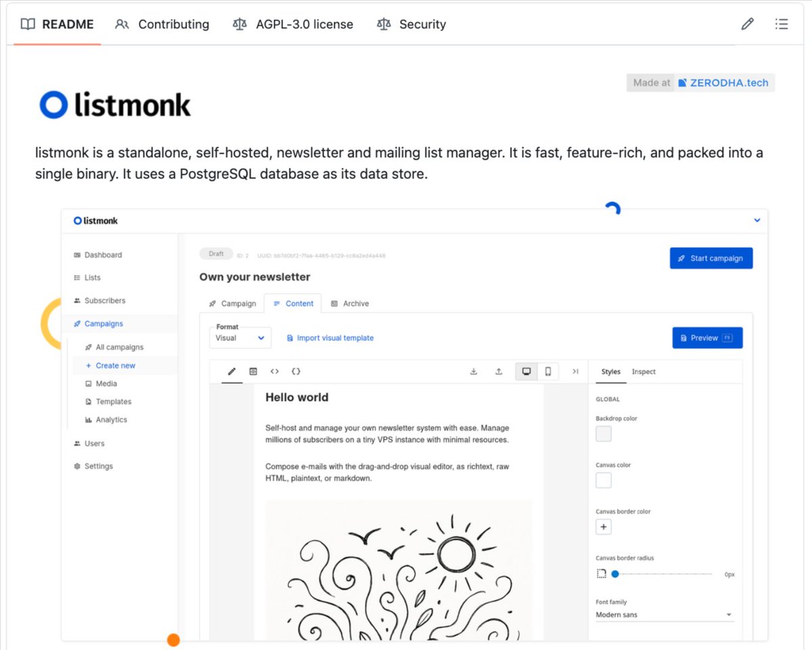Switch to the Contributing tab
The image size is (812, 650).
[162, 24]
